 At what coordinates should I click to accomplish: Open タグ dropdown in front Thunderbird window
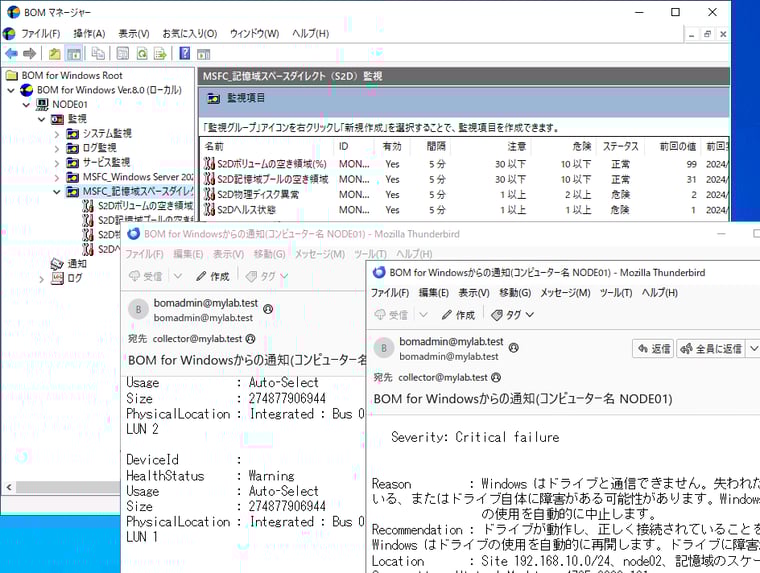coord(513,315)
